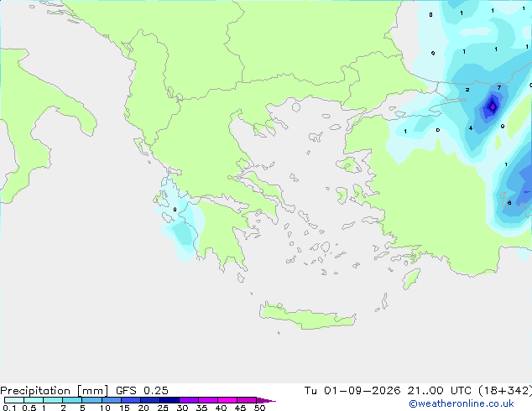532x411 pixels.
Task: Click the 'Precipitation [mm]' title text
Action: (54, 391)
